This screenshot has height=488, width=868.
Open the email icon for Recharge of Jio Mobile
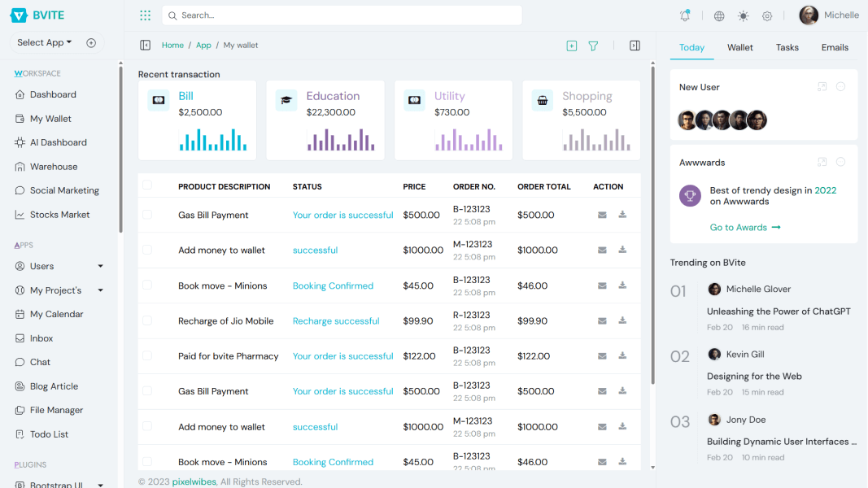click(x=602, y=320)
